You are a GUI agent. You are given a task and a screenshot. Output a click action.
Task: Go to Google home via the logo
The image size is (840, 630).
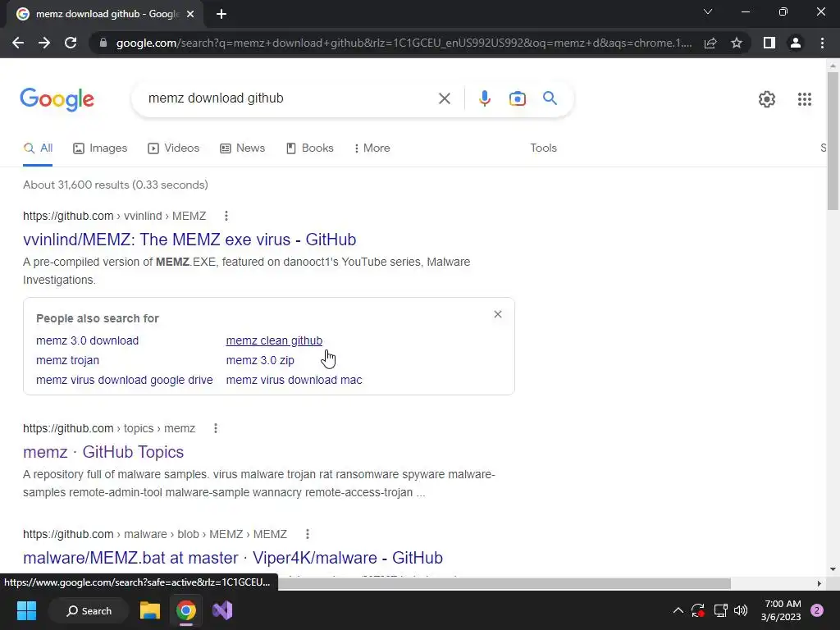click(57, 99)
